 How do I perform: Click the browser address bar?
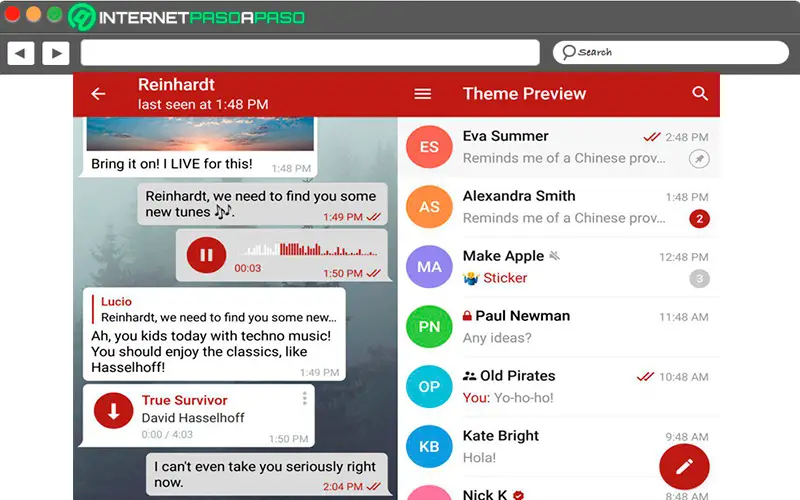[x=310, y=53]
